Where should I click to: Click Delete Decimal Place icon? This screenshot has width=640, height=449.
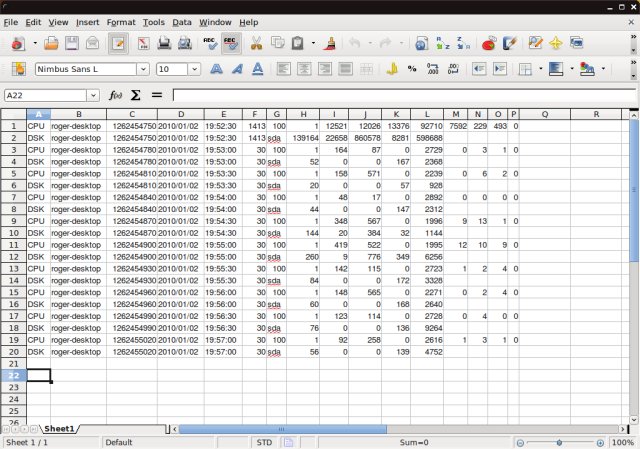tap(453, 69)
